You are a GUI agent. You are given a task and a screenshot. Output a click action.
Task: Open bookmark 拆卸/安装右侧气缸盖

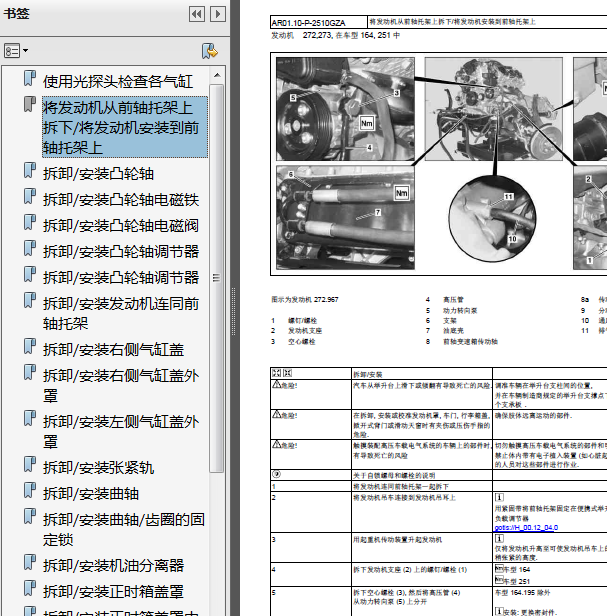click(x=114, y=350)
